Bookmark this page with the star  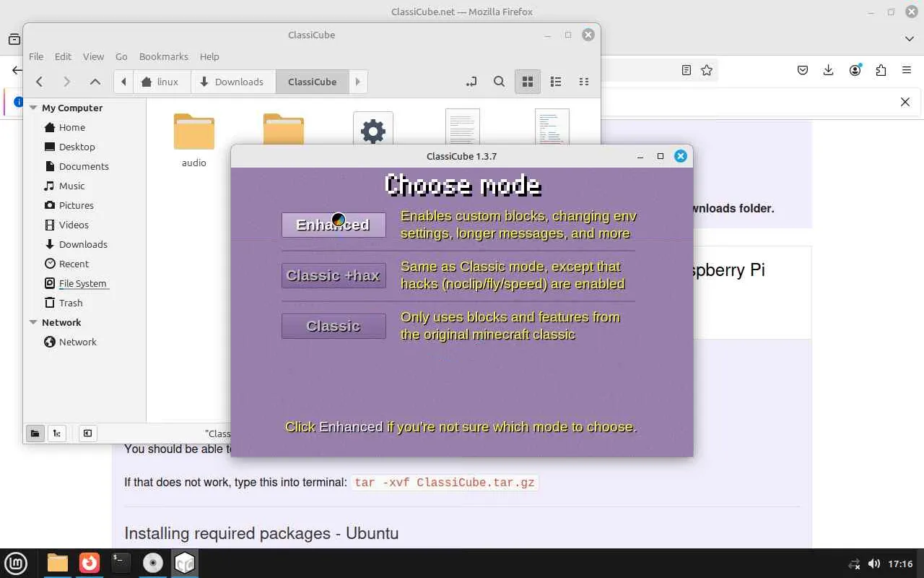(707, 70)
